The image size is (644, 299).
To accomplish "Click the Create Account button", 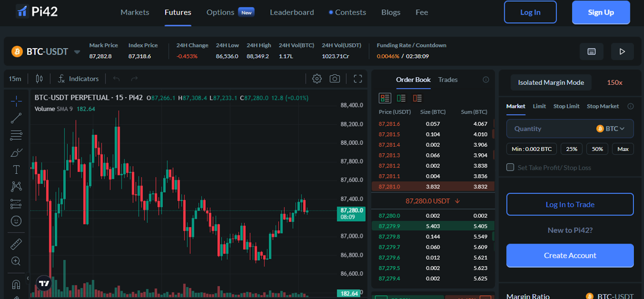I will pyautogui.click(x=570, y=255).
